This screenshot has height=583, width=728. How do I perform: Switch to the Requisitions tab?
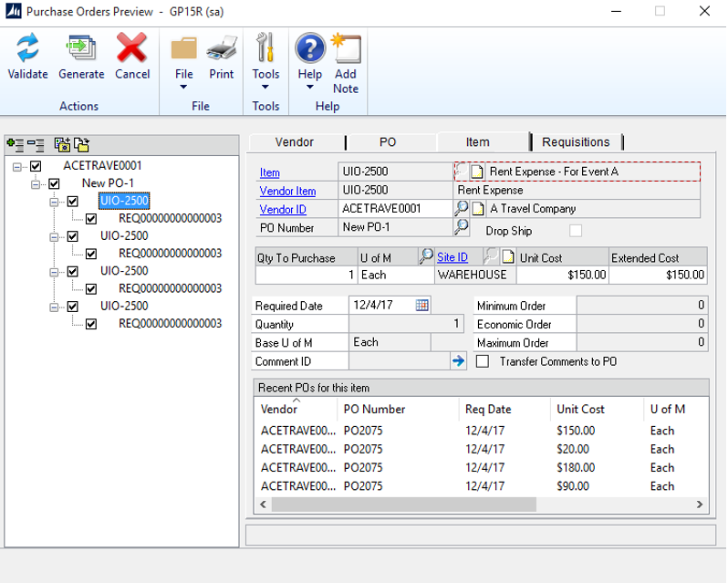576,142
